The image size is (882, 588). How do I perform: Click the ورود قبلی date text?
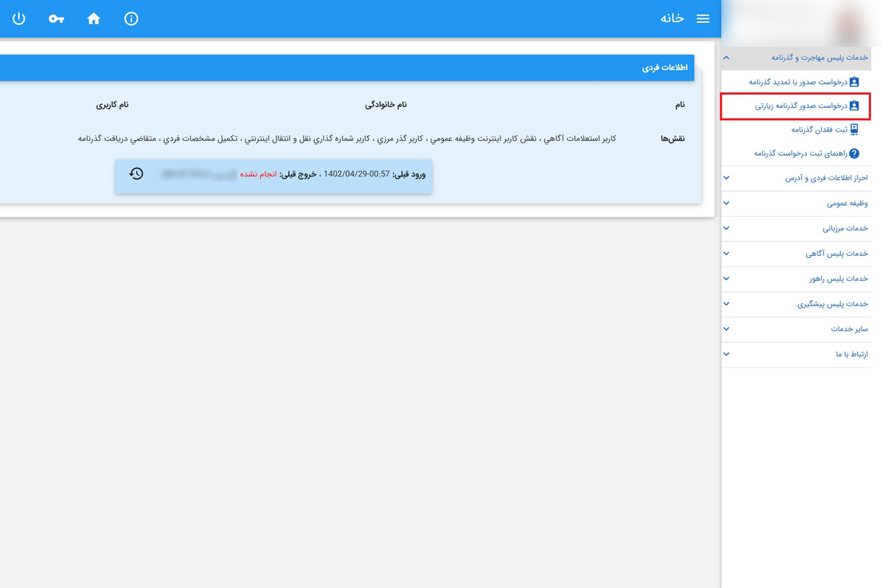375,174
